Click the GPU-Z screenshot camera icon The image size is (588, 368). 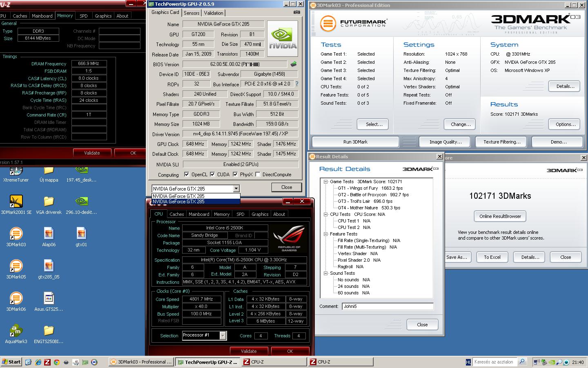pos(297,12)
